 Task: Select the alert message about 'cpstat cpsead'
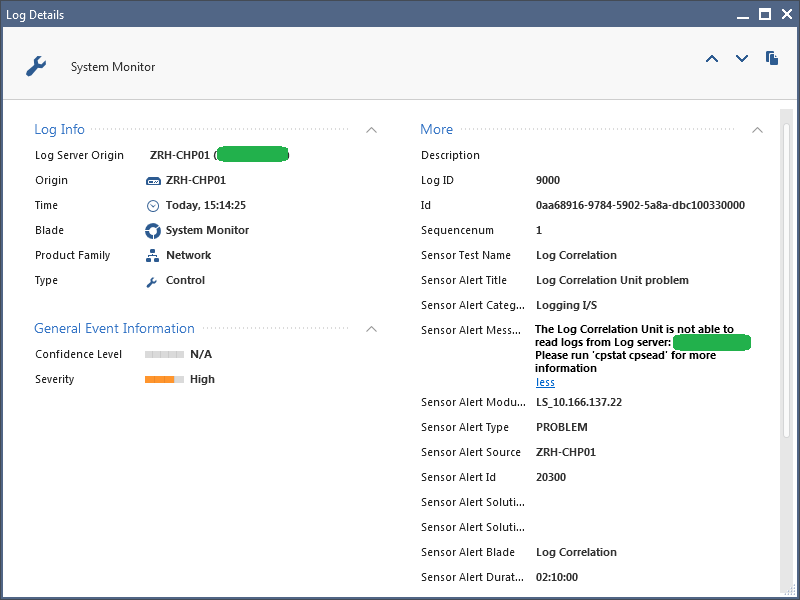(x=642, y=348)
